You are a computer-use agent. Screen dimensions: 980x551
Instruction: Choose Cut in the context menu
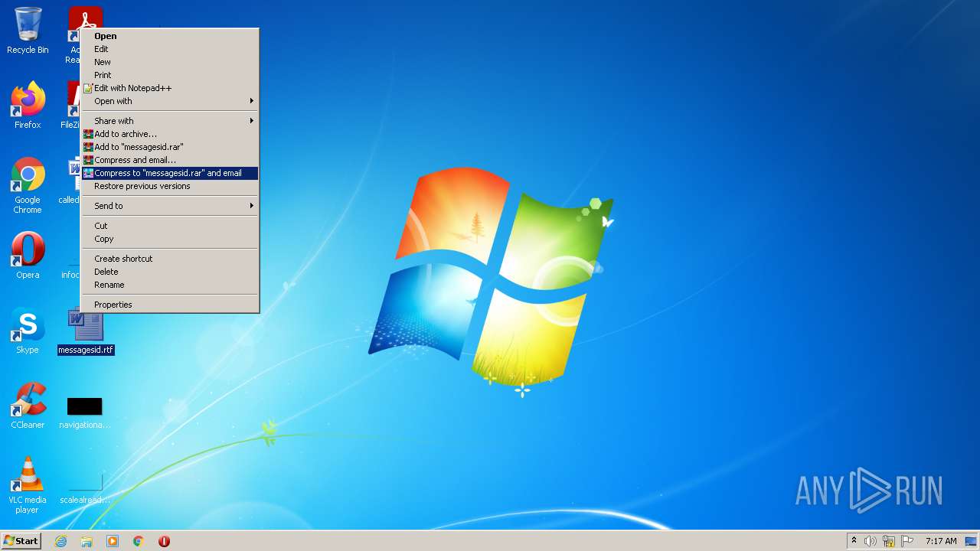(170, 226)
